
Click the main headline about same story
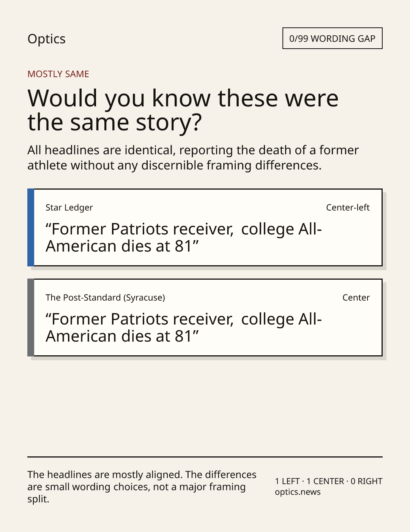[x=183, y=110]
